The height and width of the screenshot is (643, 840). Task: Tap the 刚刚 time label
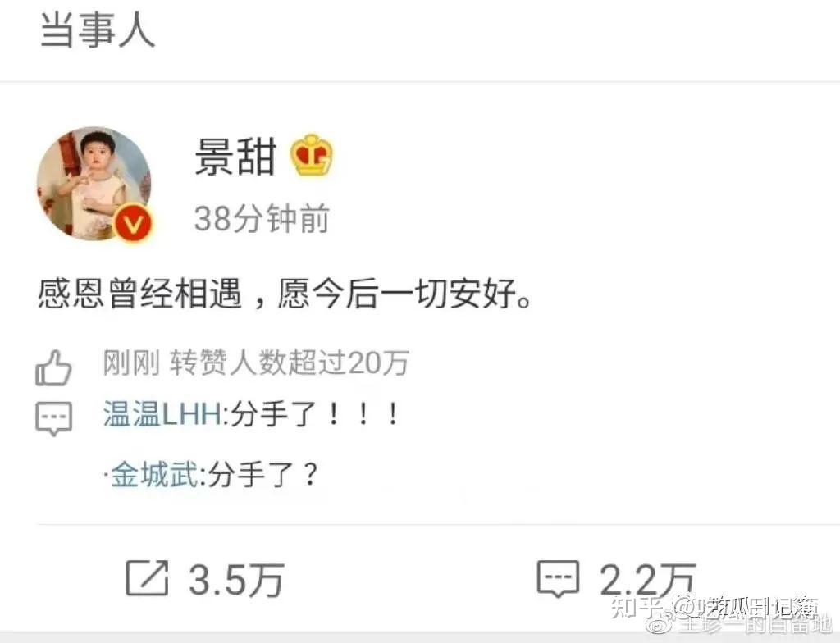click(131, 363)
